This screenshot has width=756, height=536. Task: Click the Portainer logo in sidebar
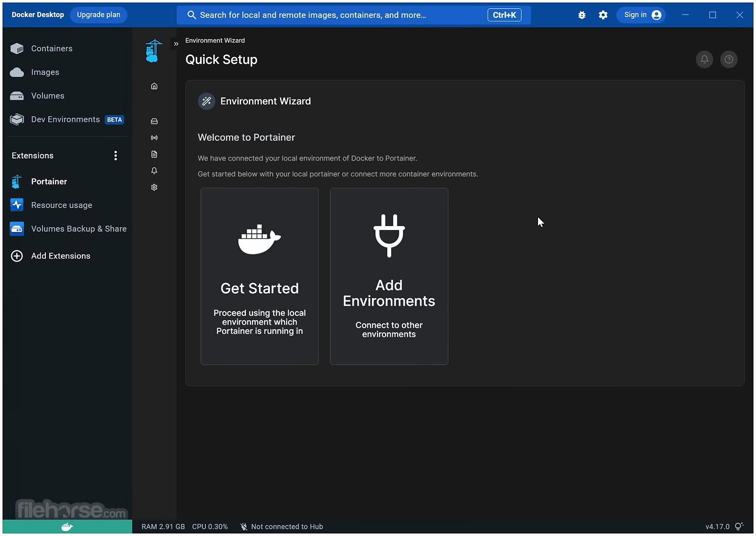tap(153, 51)
